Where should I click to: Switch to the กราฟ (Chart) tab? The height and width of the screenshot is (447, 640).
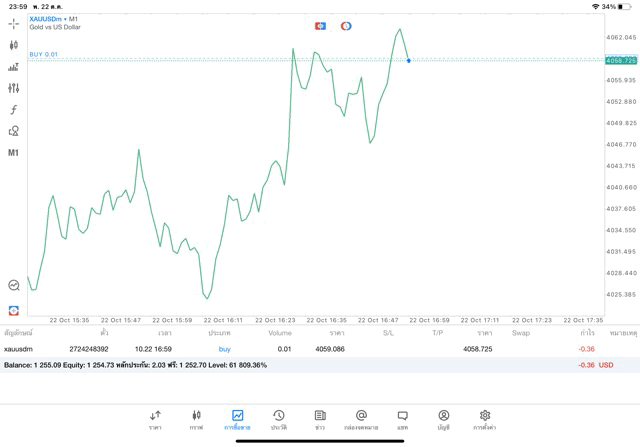tap(196, 420)
